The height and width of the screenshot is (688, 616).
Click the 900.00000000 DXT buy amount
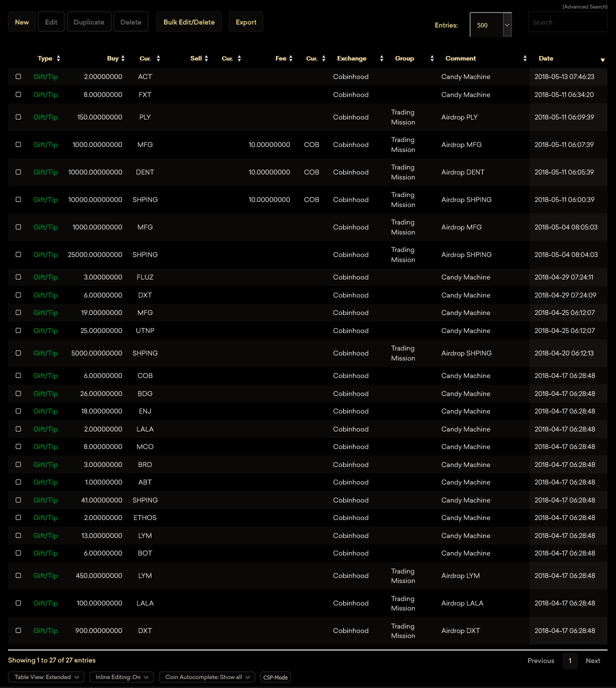click(99, 630)
